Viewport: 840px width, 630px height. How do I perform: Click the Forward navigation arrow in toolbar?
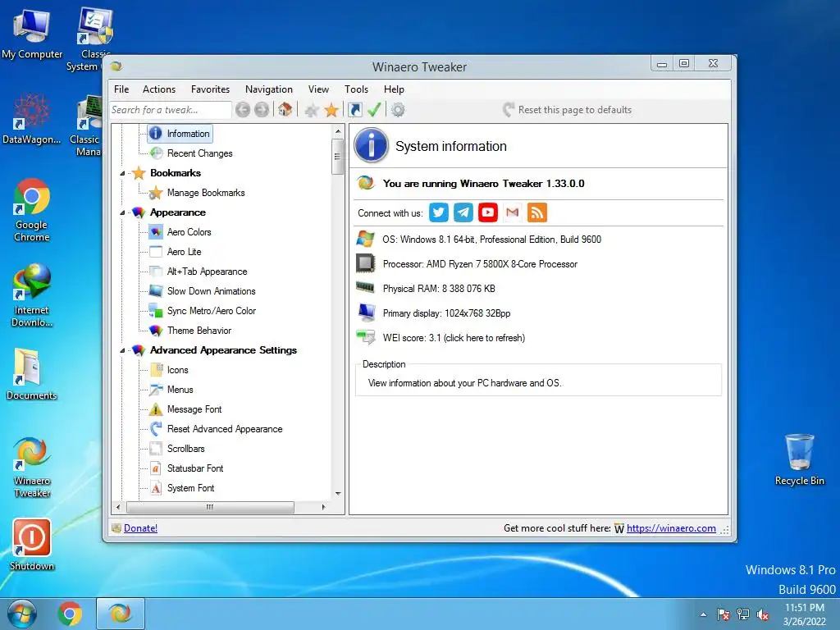click(262, 110)
